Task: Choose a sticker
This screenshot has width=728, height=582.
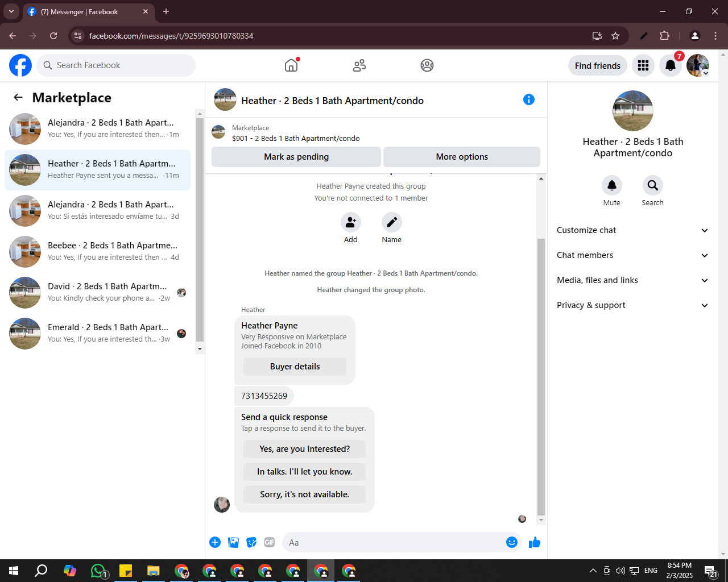Action: point(251,542)
